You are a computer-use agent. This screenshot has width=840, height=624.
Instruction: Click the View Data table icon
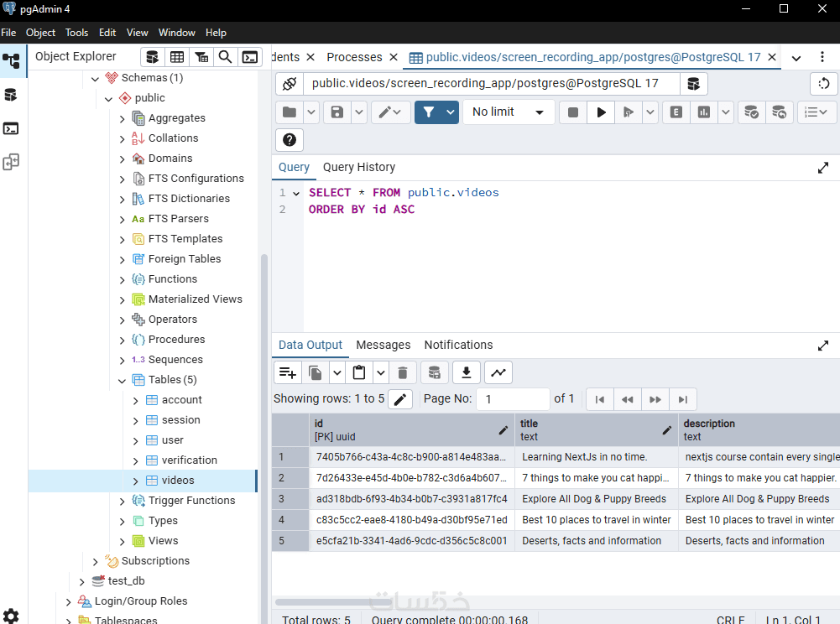point(177,57)
